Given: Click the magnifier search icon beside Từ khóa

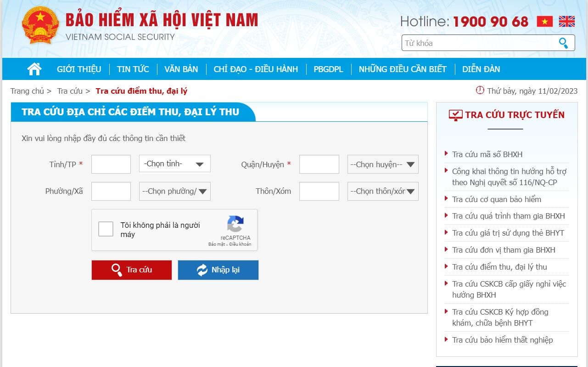Looking at the screenshot, I should (x=563, y=43).
